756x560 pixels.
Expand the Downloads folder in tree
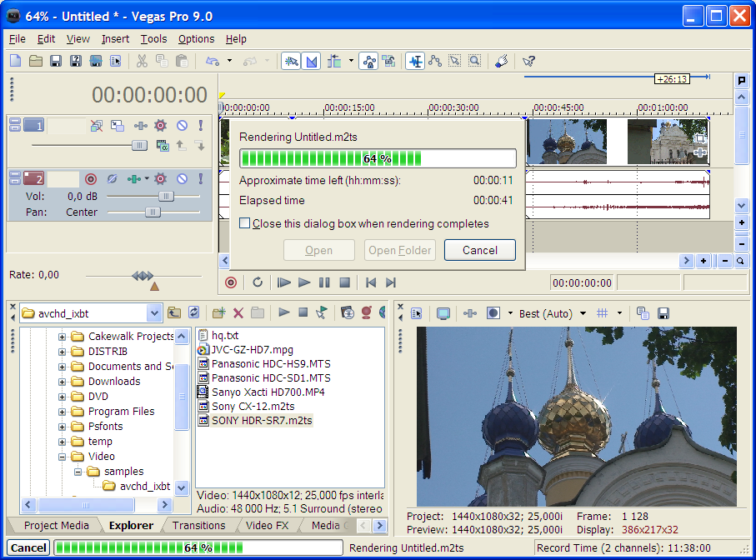[x=63, y=382]
